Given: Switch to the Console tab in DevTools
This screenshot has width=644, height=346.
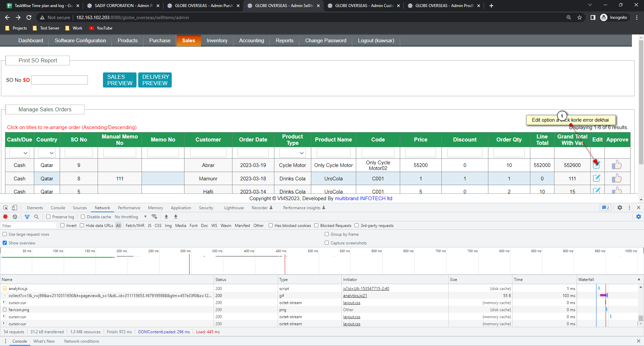Looking at the screenshot, I should [x=58, y=208].
